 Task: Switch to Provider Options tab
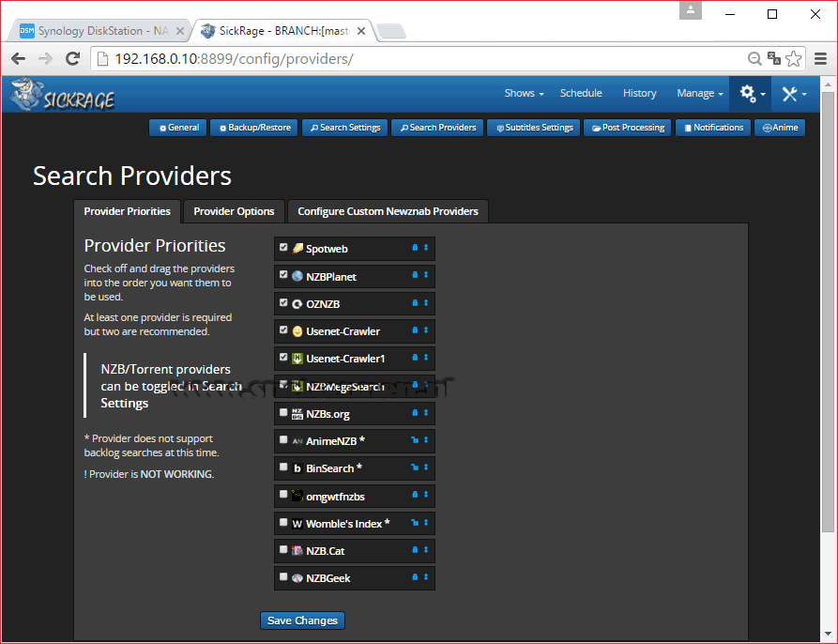pos(234,211)
